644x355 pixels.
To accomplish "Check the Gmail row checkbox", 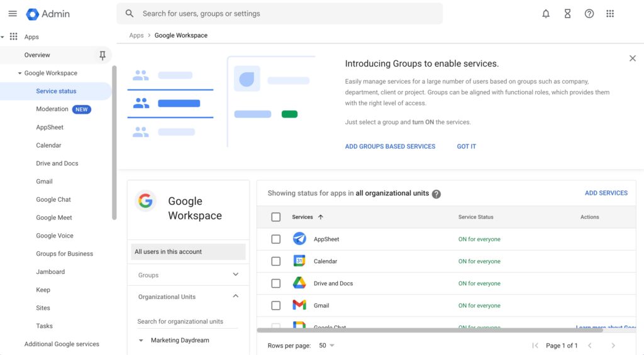I will [x=276, y=305].
